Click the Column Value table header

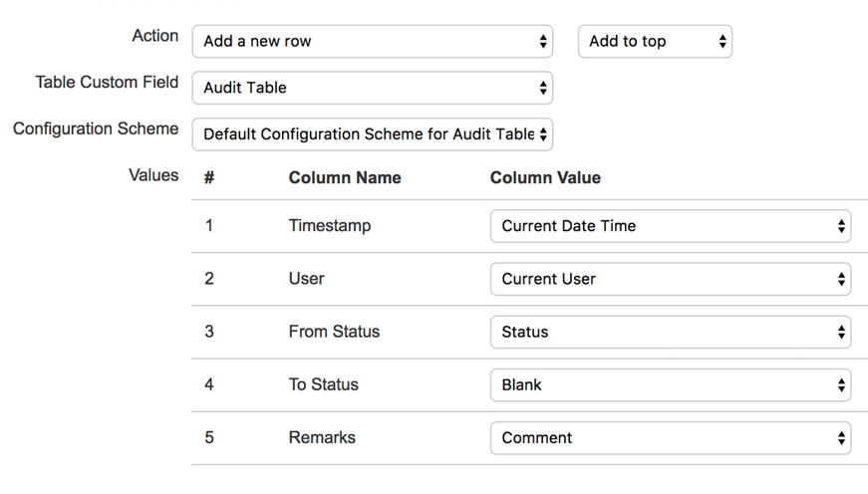click(545, 178)
